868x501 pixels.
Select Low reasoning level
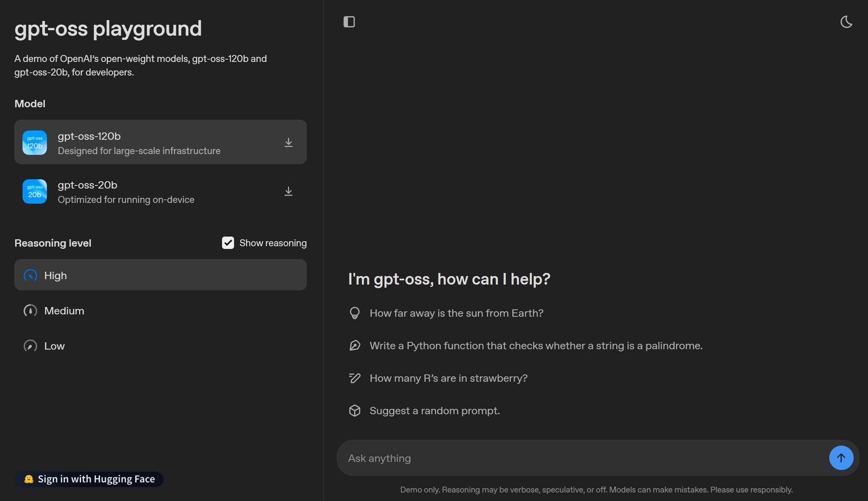[x=161, y=346]
